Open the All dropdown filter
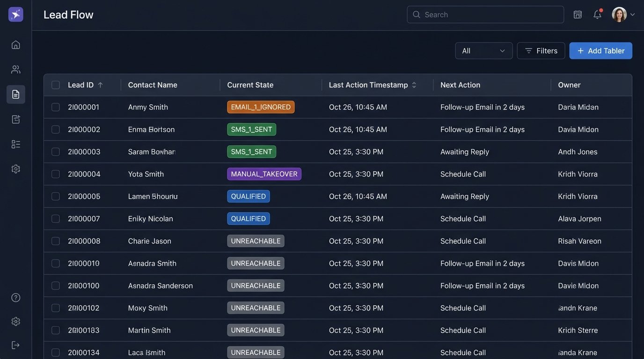This screenshot has height=359, width=644. pos(483,51)
